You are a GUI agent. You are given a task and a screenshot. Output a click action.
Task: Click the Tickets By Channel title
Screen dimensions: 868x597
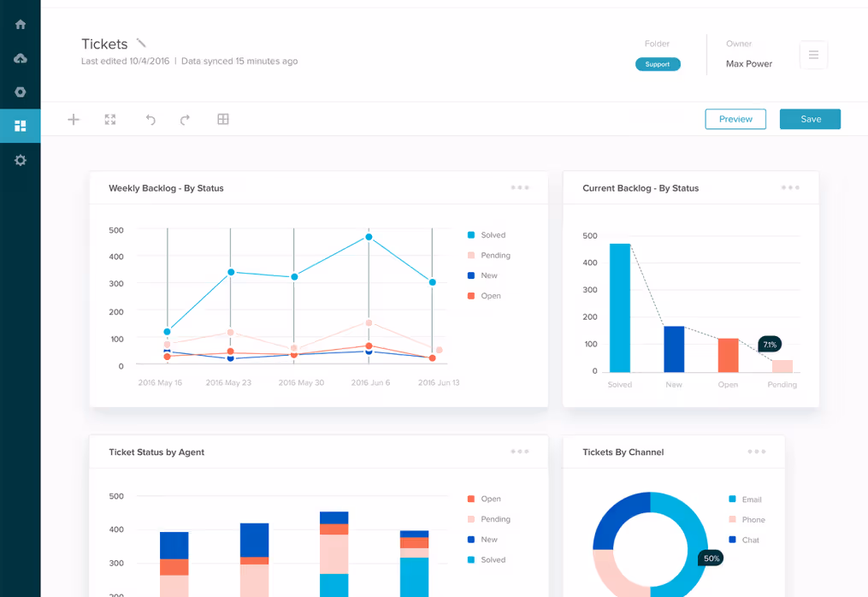tap(623, 452)
